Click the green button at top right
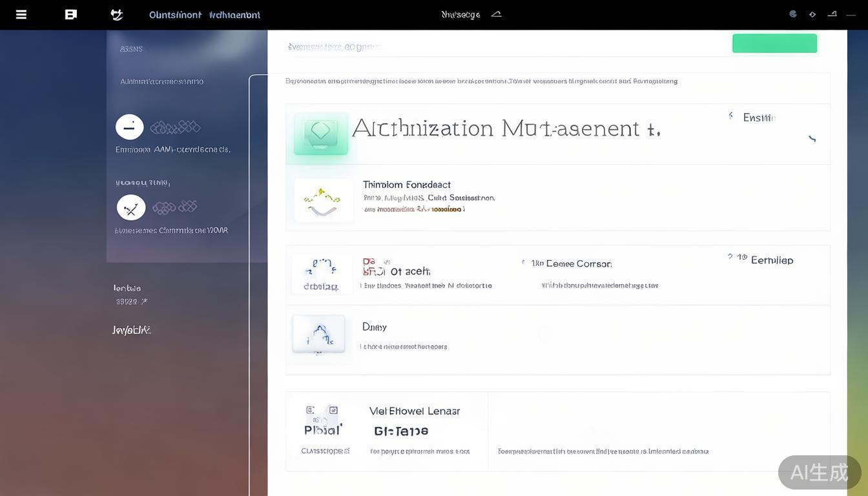868x496 pixels. point(774,43)
